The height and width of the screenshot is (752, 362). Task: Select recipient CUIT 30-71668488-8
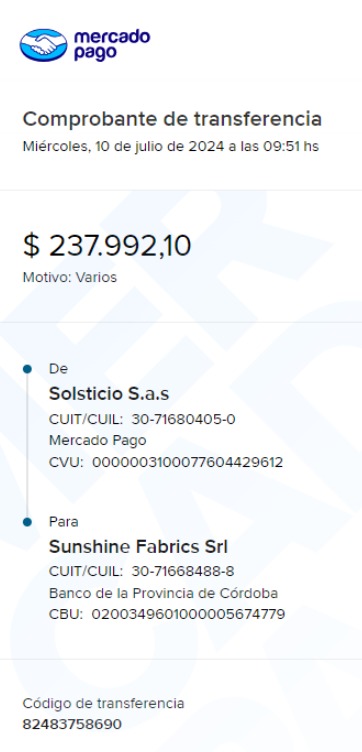pos(183,572)
